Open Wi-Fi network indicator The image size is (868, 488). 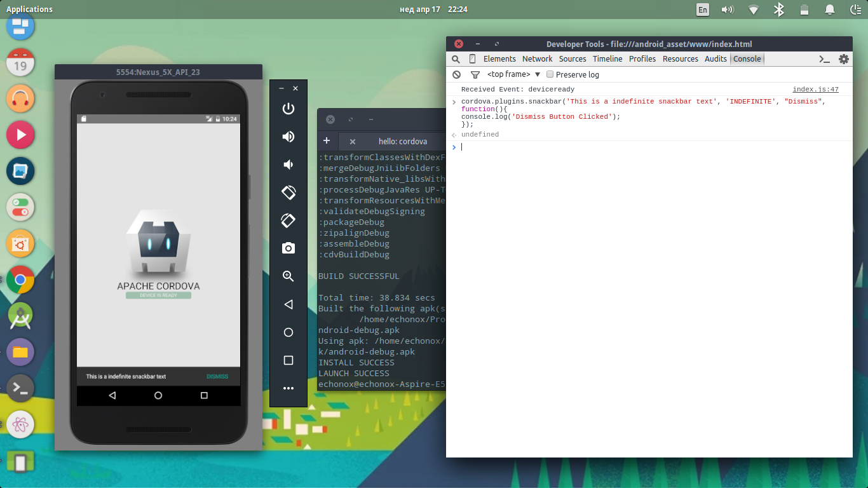pos(754,9)
